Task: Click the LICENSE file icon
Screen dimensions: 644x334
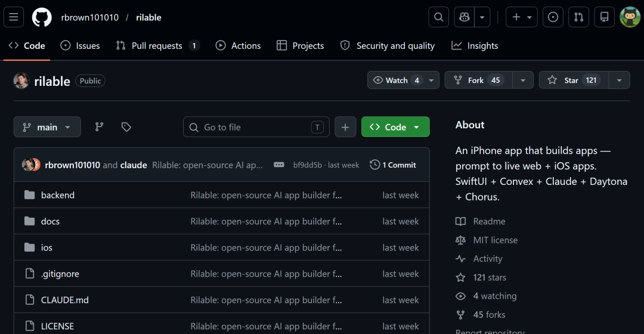Action: pyautogui.click(x=30, y=326)
